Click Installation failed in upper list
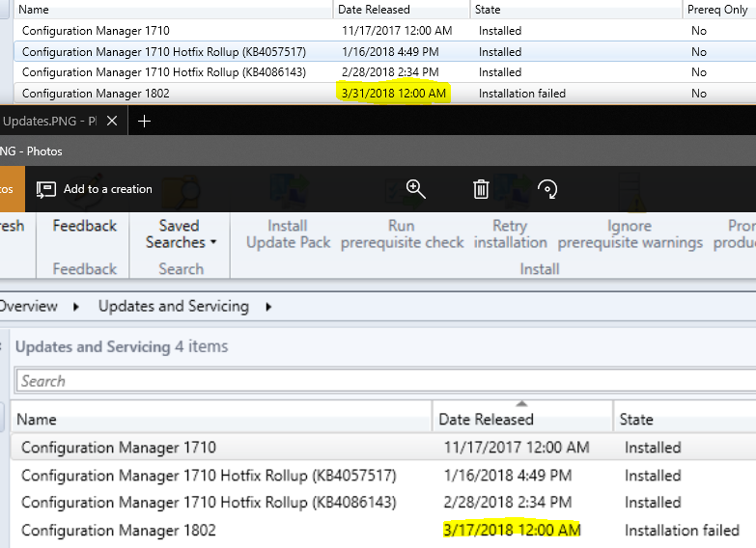The width and height of the screenshot is (756, 548). [521, 93]
